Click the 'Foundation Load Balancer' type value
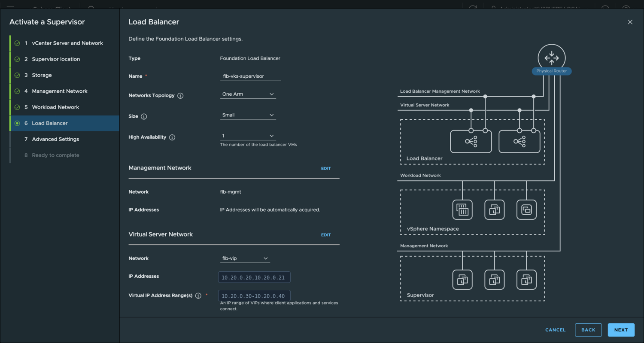Image resolution: width=644 pixels, height=343 pixels. tap(250, 58)
